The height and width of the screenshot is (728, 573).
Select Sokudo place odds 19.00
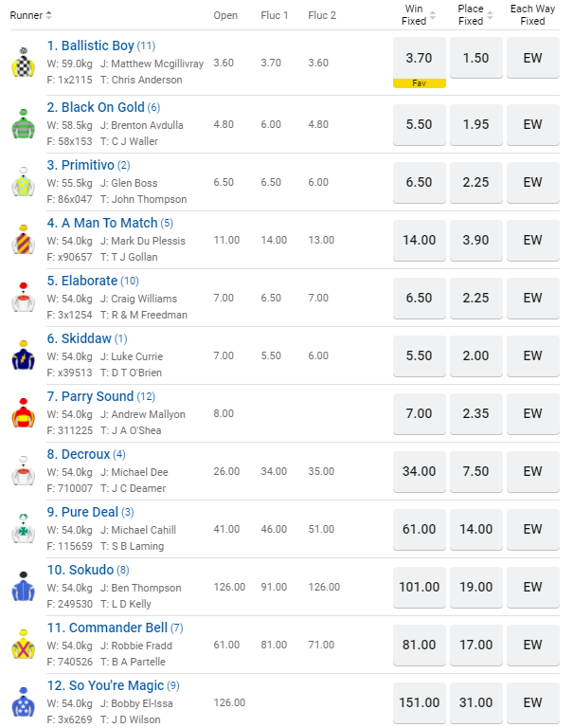coord(476,587)
